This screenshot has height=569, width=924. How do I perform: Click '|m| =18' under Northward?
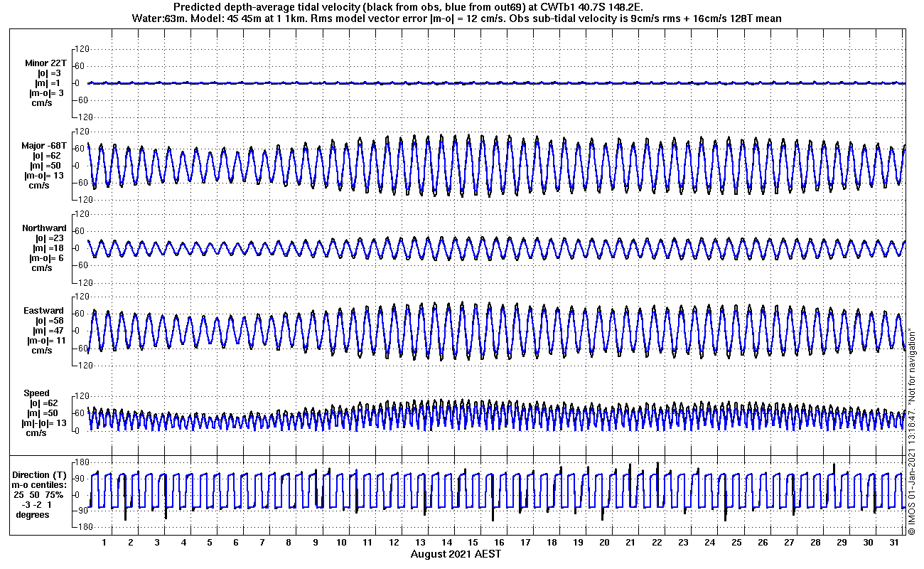48,248
